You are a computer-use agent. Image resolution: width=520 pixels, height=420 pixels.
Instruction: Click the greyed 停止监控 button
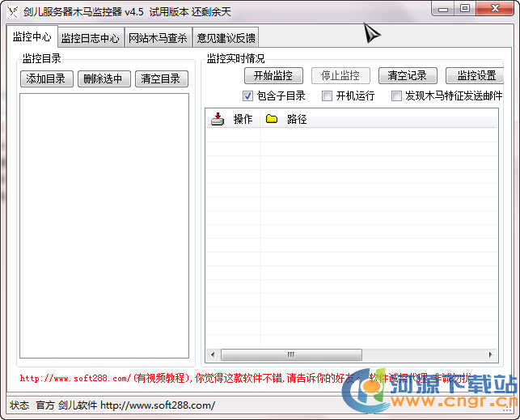[340, 75]
